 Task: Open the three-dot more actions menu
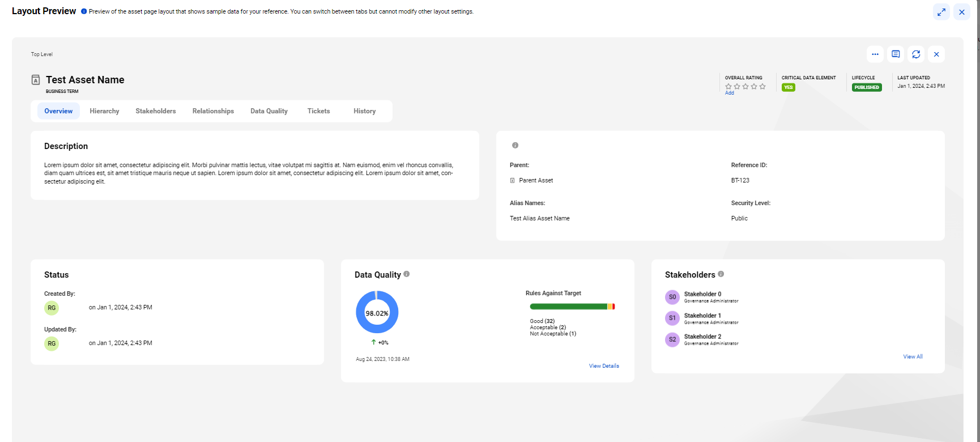click(875, 54)
